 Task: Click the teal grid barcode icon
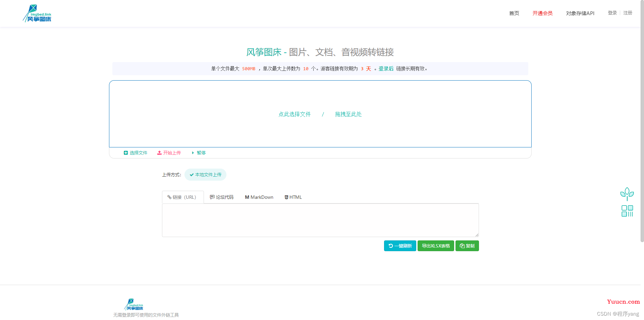pos(627,211)
